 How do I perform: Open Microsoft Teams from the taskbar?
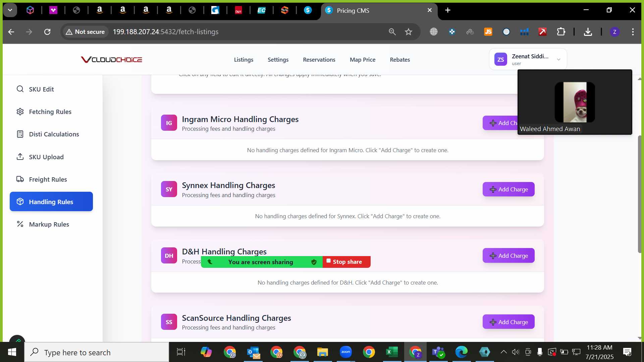[x=438, y=352]
